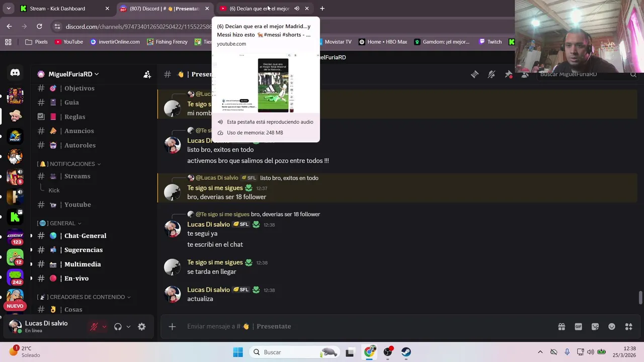
Task: Open the emoji picker
Action: coord(612,327)
